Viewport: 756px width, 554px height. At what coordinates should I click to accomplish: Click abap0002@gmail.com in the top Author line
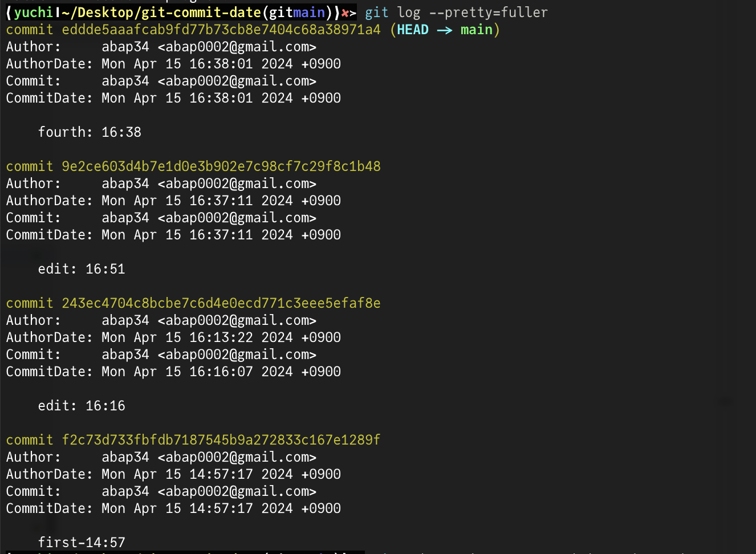pyautogui.click(x=237, y=47)
